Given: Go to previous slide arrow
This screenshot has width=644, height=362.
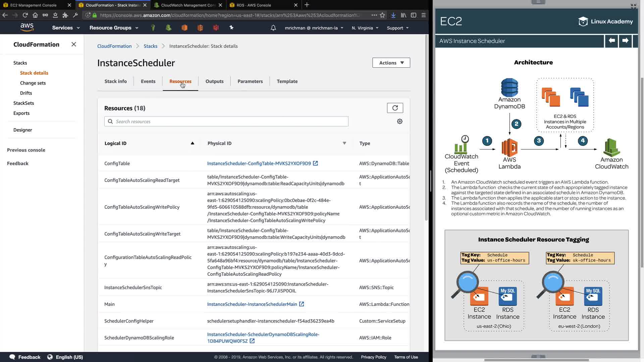Looking at the screenshot, I should (611, 41).
